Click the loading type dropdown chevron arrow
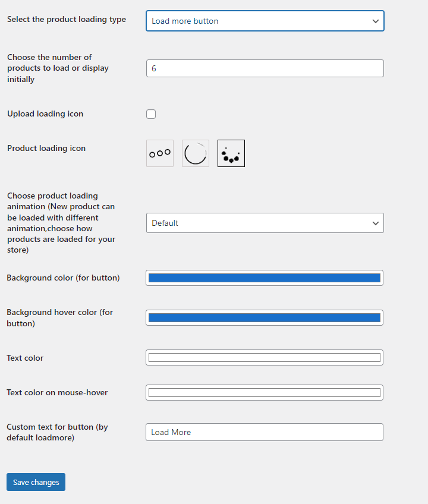Screen dimensions: 428x504 [x=375, y=21]
